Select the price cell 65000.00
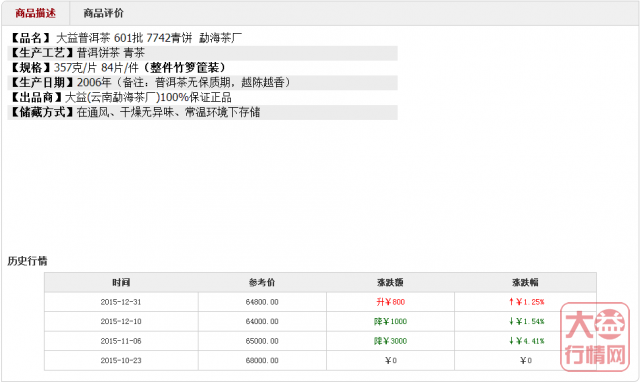 [x=262, y=341]
